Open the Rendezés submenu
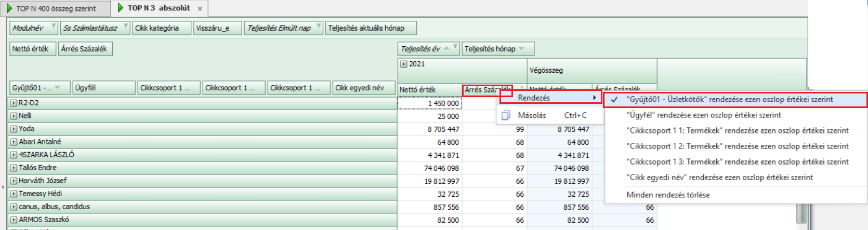Screen dimensions: 868x230 [x=550, y=98]
